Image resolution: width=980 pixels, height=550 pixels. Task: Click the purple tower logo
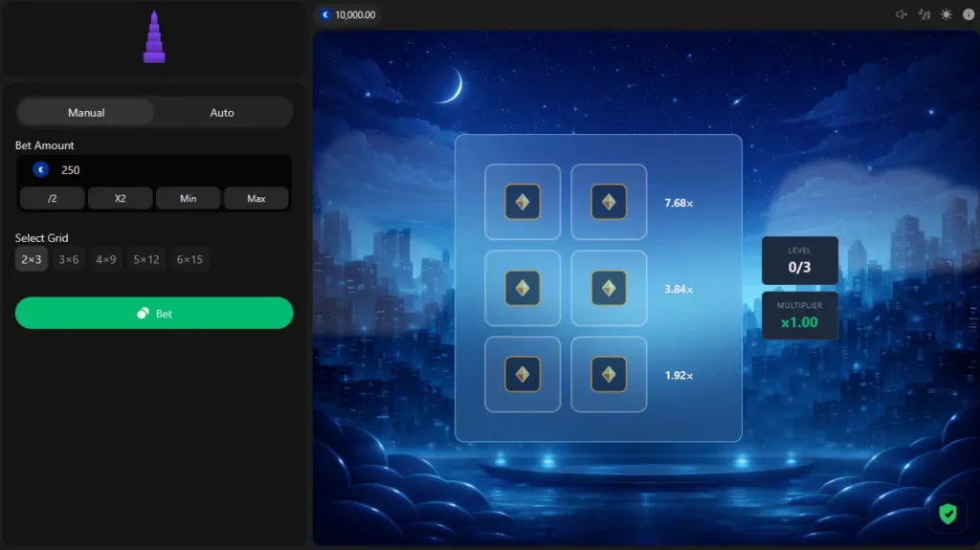pos(154,37)
